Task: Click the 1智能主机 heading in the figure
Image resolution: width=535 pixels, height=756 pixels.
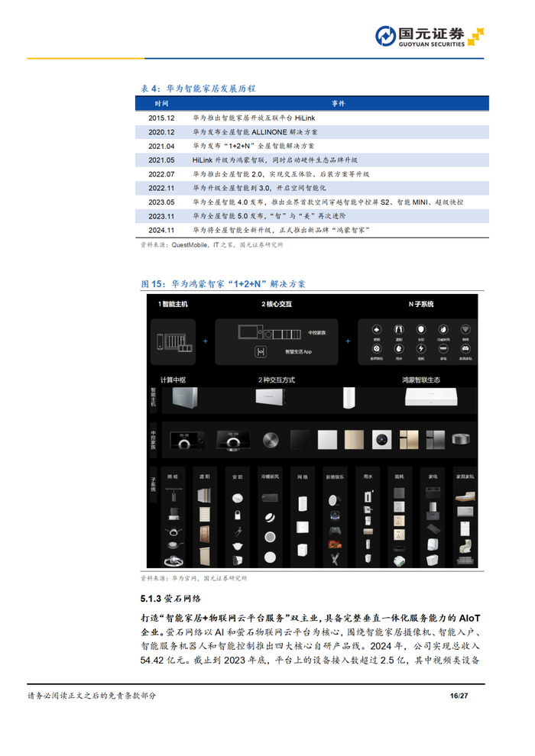Action: click(x=173, y=304)
